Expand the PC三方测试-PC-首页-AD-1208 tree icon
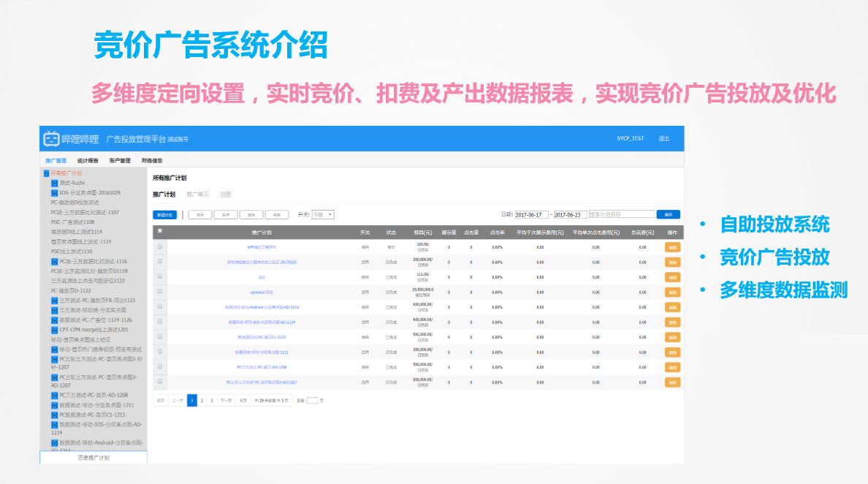Viewport: 868px width, 484px height. tap(55, 395)
